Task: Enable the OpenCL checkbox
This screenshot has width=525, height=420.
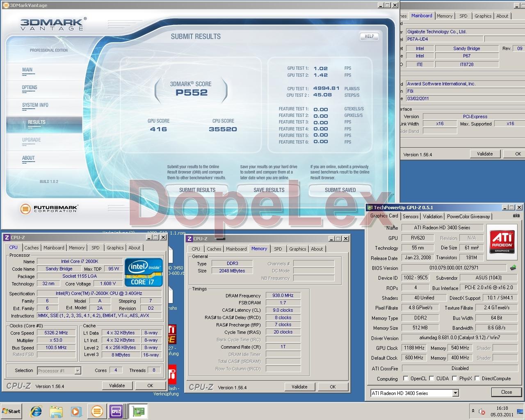Action: tap(406, 379)
